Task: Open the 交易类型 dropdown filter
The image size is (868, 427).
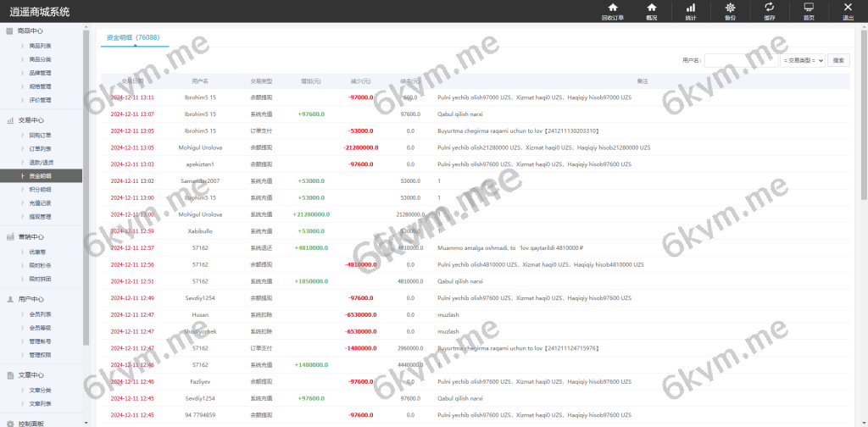Action: pos(802,60)
